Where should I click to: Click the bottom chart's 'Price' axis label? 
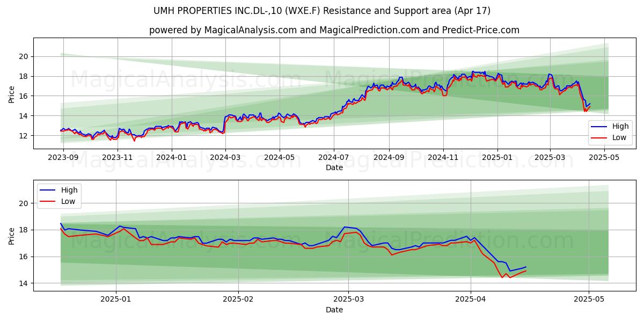coord(12,236)
